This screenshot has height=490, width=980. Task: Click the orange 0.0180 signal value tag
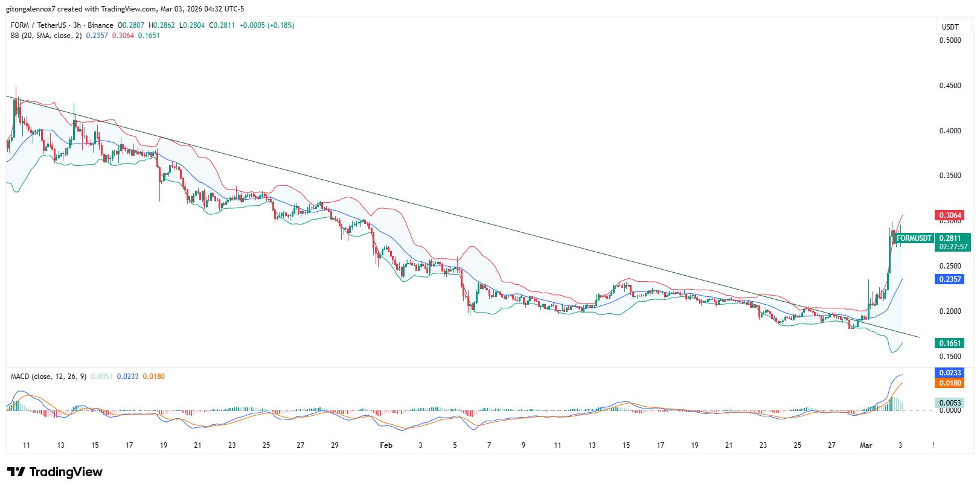point(949,383)
